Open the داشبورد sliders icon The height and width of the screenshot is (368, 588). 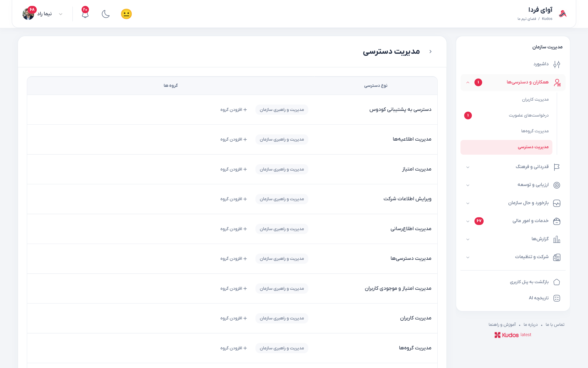tap(557, 64)
